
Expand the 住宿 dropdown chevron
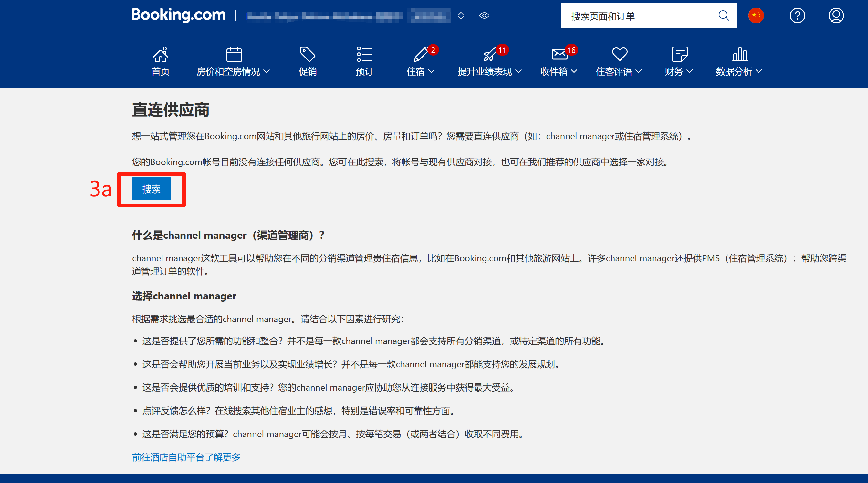tap(431, 71)
